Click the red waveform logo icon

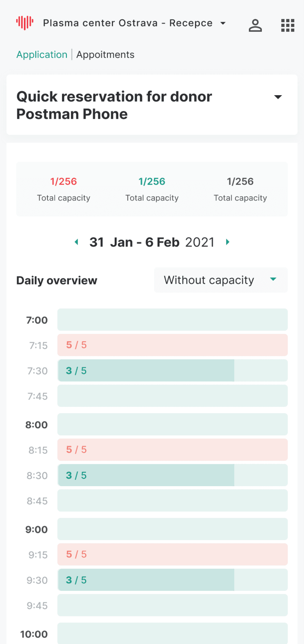click(25, 23)
